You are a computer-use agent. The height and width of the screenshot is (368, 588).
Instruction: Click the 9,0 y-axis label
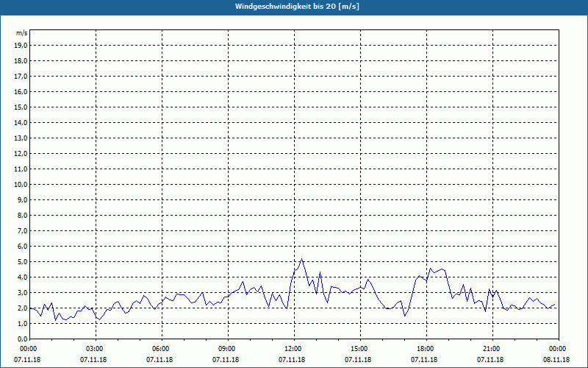[23, 199]
